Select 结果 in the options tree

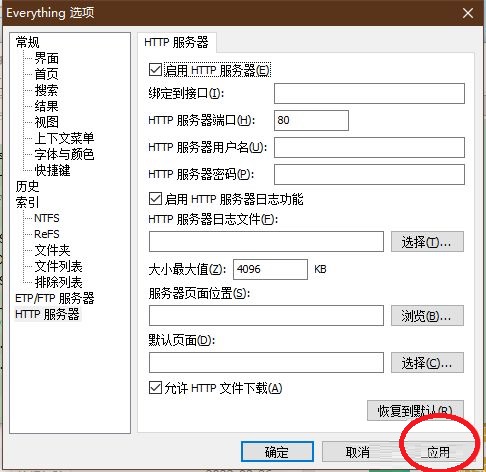[47, 106]
